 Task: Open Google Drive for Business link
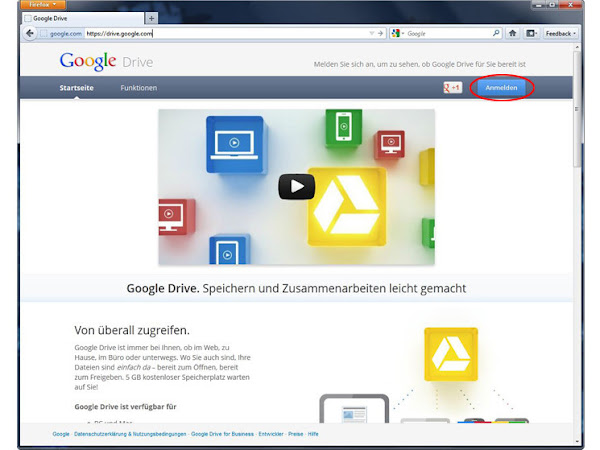click(x=222, y=434)
